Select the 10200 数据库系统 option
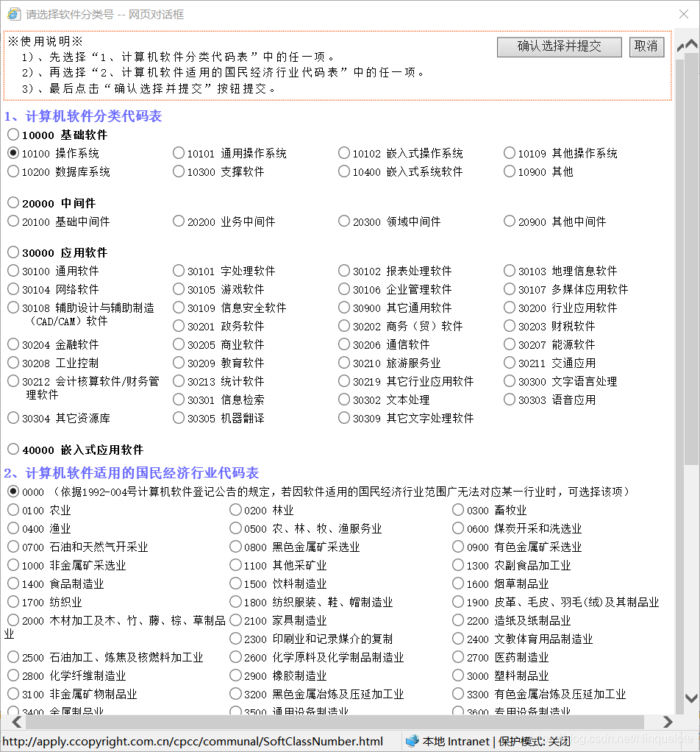This screenshot has height=752, width=700. (12, 171)
